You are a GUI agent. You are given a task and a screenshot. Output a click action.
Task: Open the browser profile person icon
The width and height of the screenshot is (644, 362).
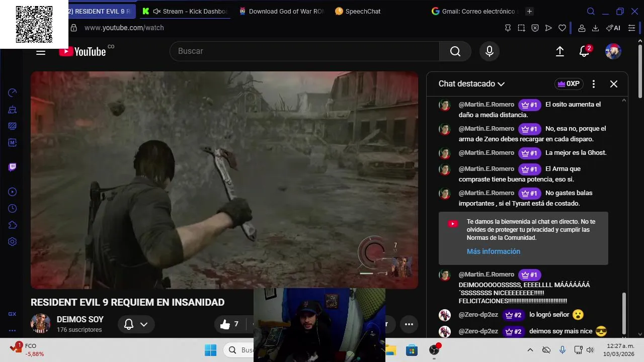tap(582, 28)
